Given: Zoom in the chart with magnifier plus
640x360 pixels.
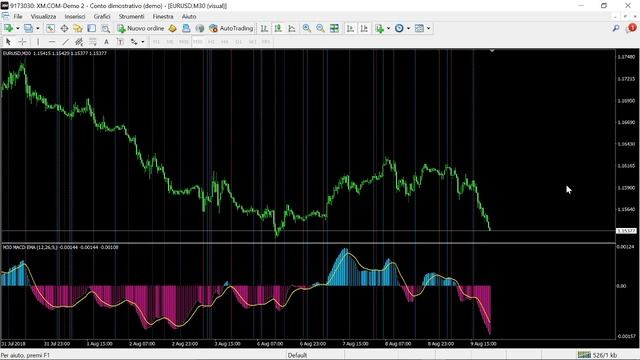Looking at the screenshot, I should [x=307, y=28].
